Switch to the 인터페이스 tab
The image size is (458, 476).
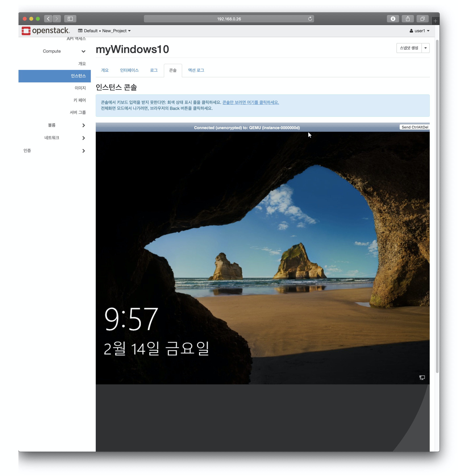129,70
